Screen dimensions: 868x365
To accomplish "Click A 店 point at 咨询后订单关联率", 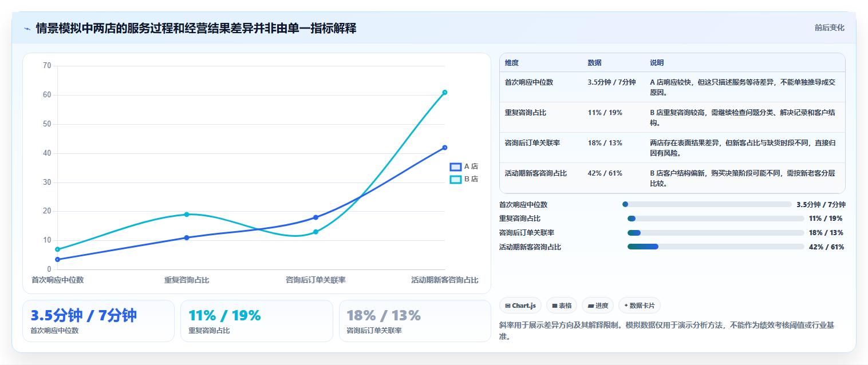I will (x=315, y=217).
